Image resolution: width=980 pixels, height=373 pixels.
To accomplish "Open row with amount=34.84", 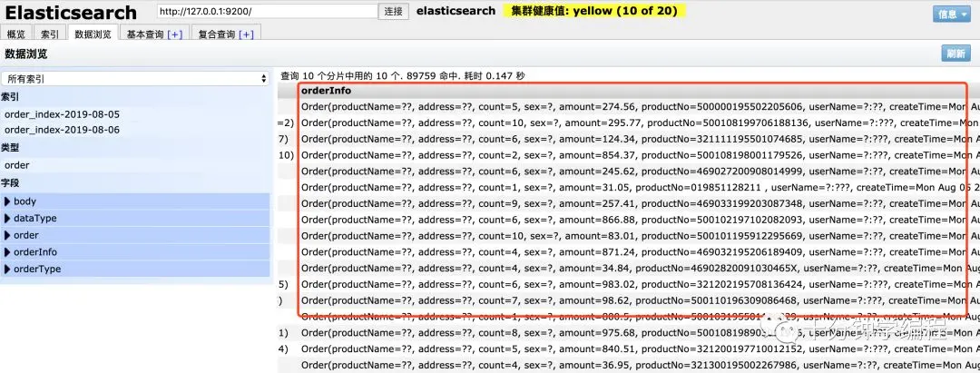I will 629,268.
